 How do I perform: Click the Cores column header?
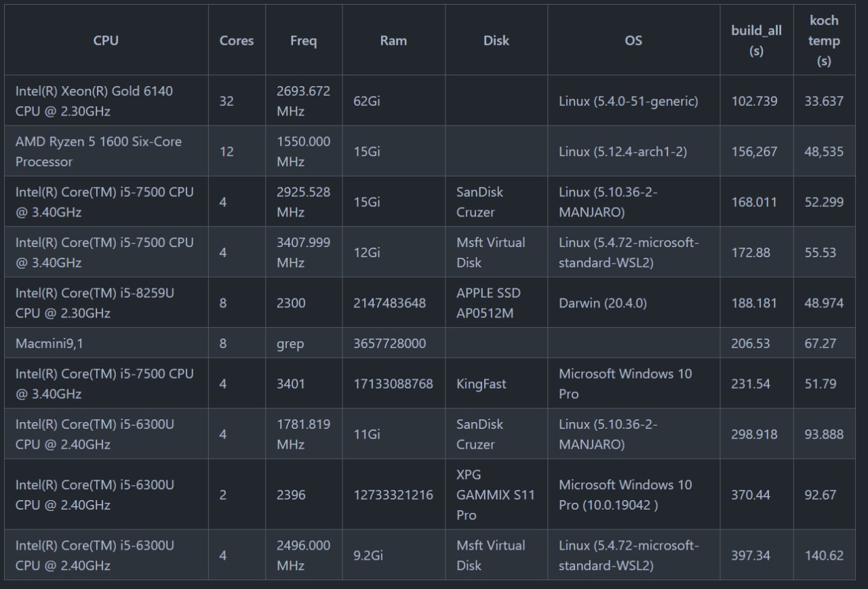coord(237,41)
